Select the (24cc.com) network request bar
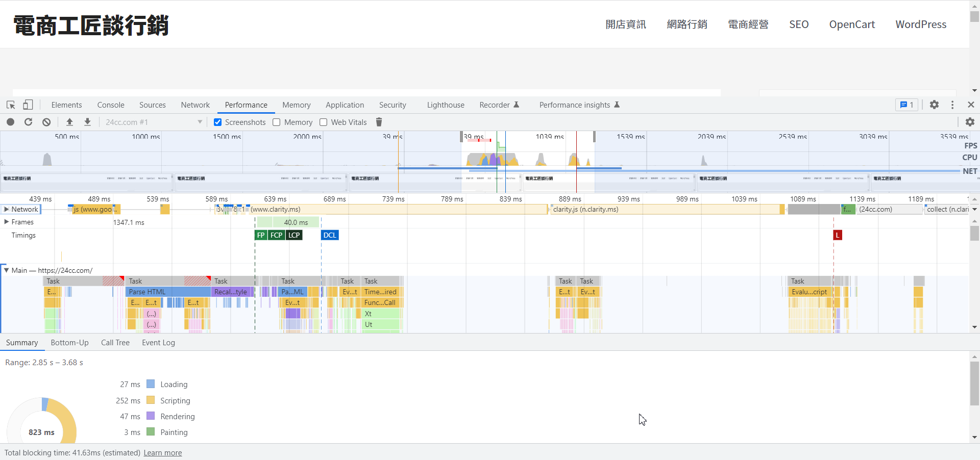Screen dimensions: 980x460 [x=890, y=210]
